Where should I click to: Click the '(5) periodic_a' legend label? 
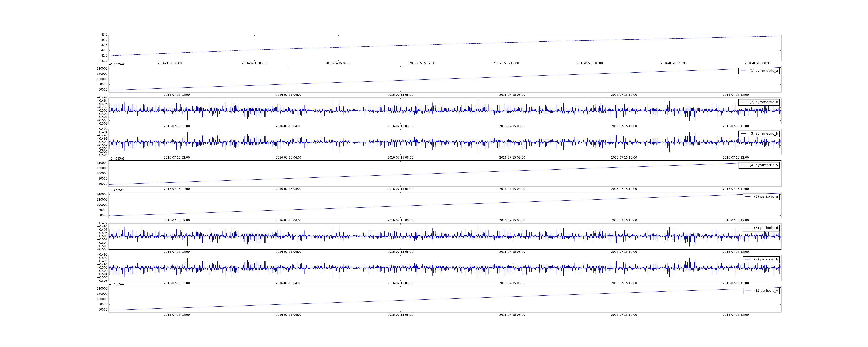coord(766,196)
